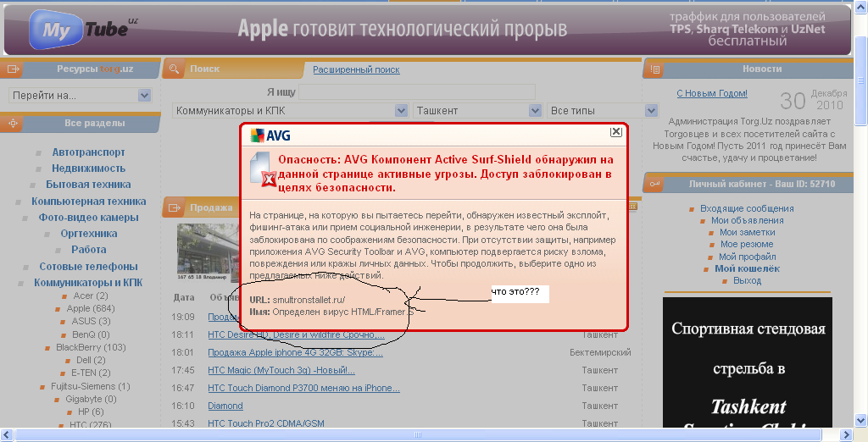Click the key icon in the Личный кабинет header
This screenshot has height=442, width=868.
(x=655, y=184)
